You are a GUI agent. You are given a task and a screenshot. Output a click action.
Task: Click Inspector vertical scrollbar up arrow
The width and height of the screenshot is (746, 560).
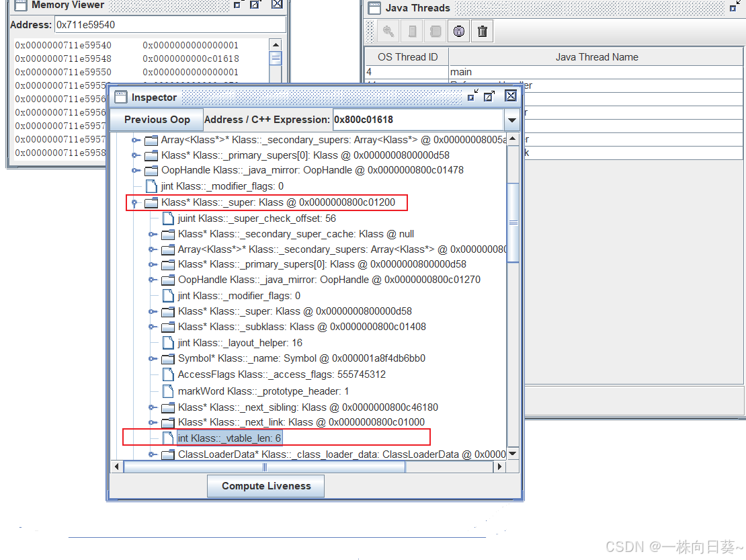(x=512, y=138)
